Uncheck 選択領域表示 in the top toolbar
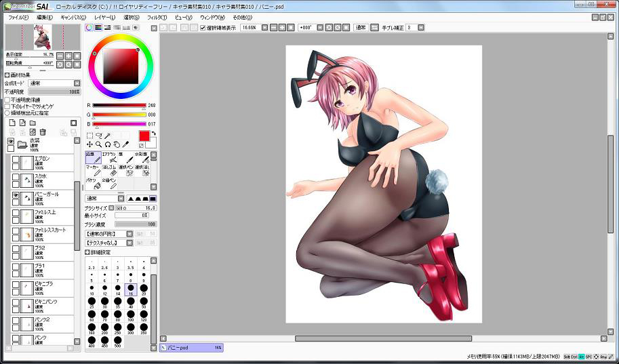Viewport: 619px width, 364px height. pos(203,28)
